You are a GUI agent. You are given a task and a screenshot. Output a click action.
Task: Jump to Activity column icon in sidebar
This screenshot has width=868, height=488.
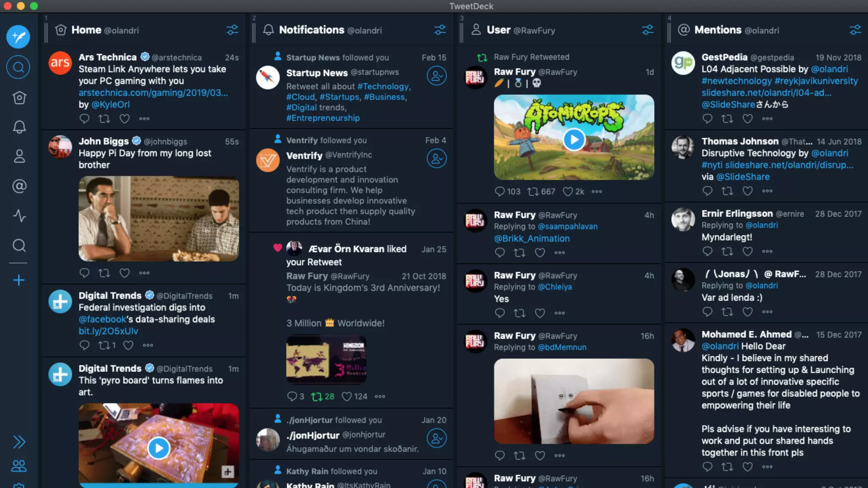click(19, 216)
